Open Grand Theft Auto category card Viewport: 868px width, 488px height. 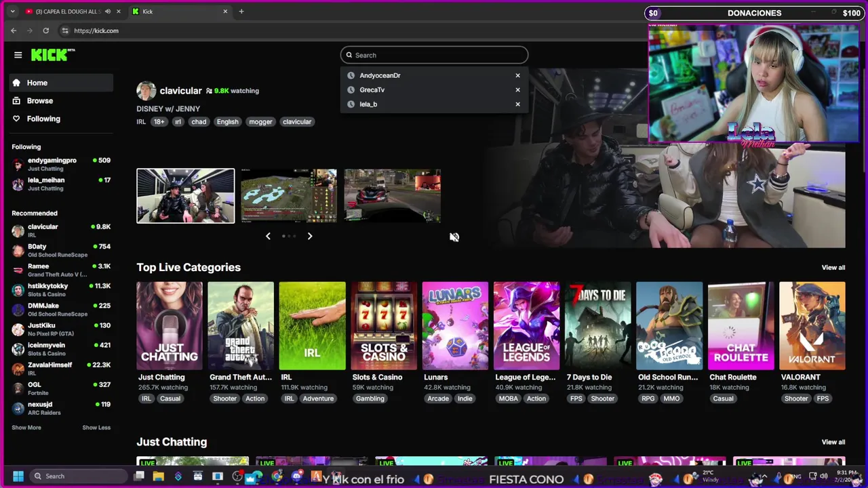click(x=241, y=326)
